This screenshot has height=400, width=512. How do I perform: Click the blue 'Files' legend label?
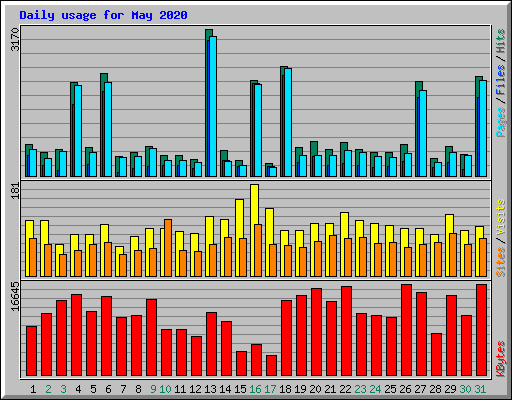click(501, 80)
